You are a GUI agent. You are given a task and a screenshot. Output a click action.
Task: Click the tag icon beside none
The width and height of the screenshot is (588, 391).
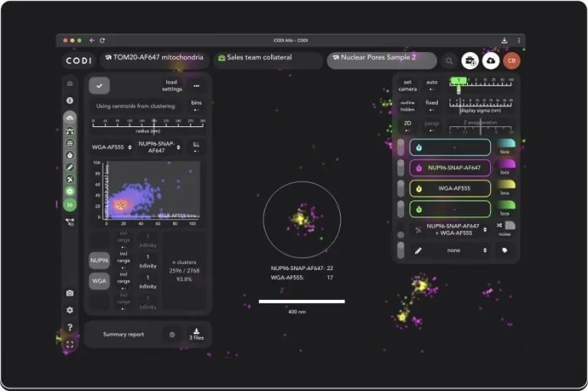505,250
